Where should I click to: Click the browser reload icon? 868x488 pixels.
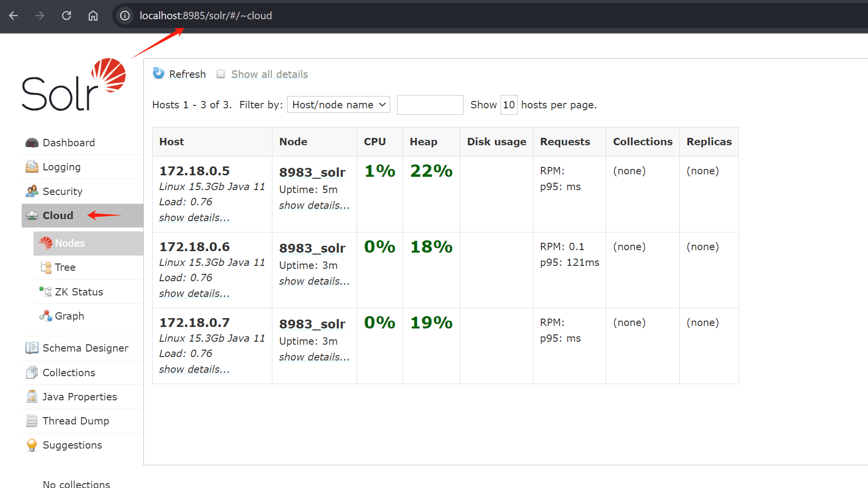(67, 16)
